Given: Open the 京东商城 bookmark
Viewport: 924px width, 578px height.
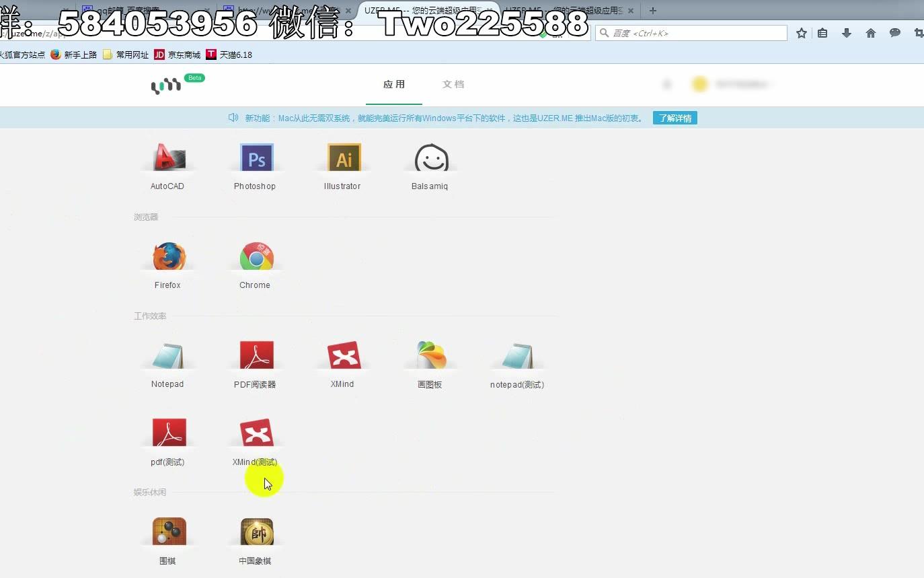Looking at the screenshot, I should coord(178,55).
